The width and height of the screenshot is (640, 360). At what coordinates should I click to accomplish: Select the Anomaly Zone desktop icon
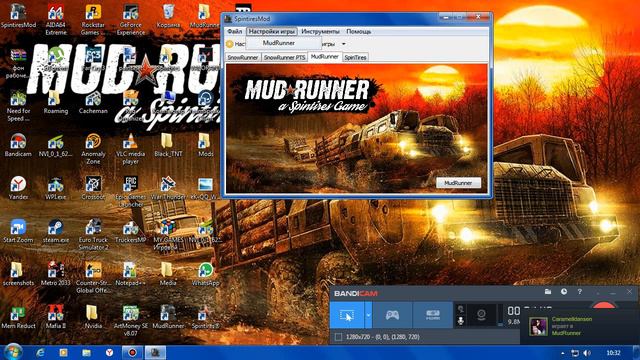tap(93, 149)
